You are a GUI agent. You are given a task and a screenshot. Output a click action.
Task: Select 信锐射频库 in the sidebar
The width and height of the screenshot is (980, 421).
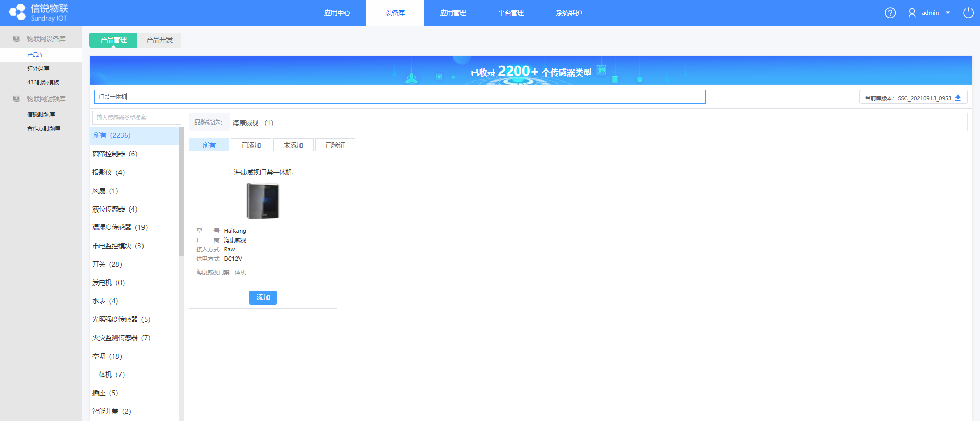click(x=41, y=114)
